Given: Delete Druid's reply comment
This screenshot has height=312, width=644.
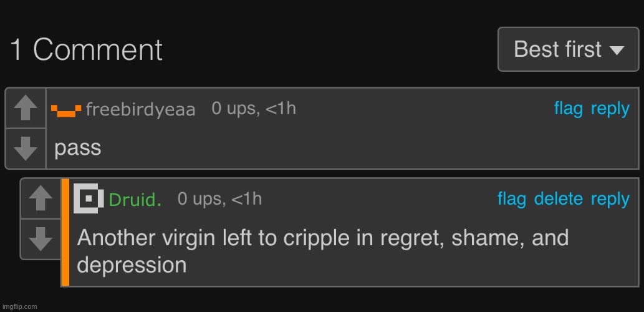Looking at the screenshot, I should (x=559, y=199).
